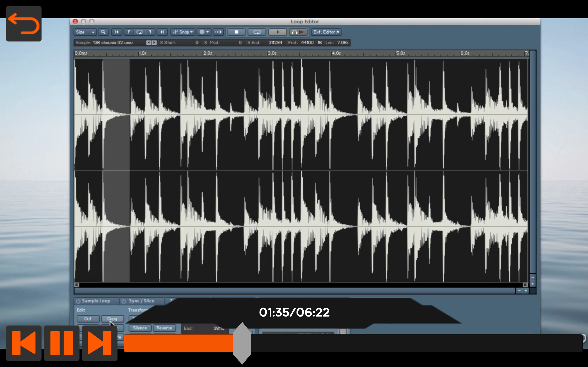Click the orange back arrow icon
This screenshot has height=367, width=588.
(x=24, y=24)
